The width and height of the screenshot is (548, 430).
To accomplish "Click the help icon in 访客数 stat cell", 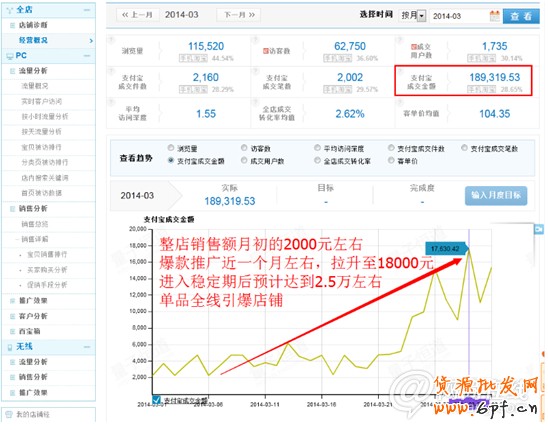I will [255, 40].
